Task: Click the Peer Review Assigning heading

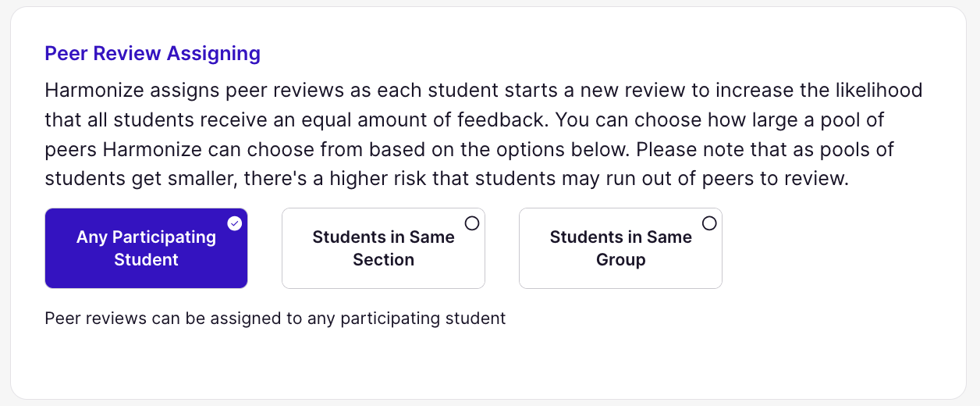Action: tap(153, 54)
